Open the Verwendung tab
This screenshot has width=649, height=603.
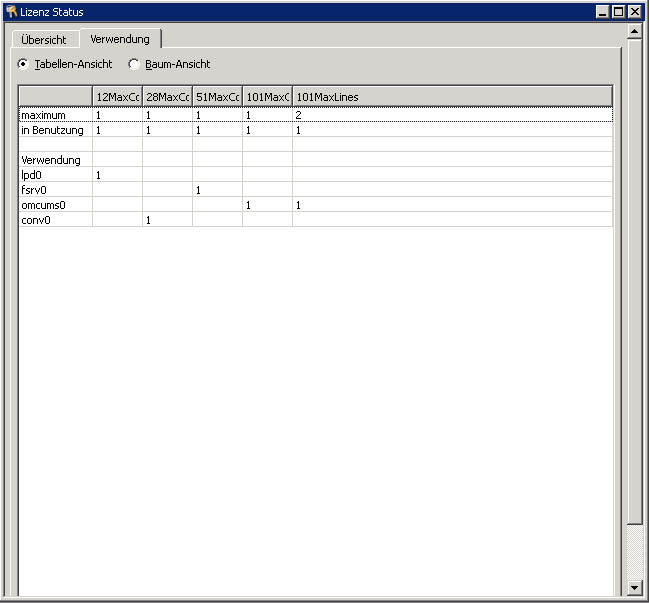120,39
